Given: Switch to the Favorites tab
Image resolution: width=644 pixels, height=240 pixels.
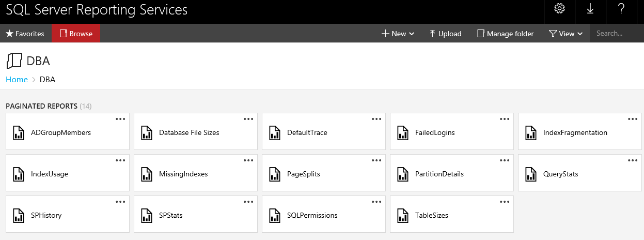Looking at the screenshot, I should click(25, 34).
